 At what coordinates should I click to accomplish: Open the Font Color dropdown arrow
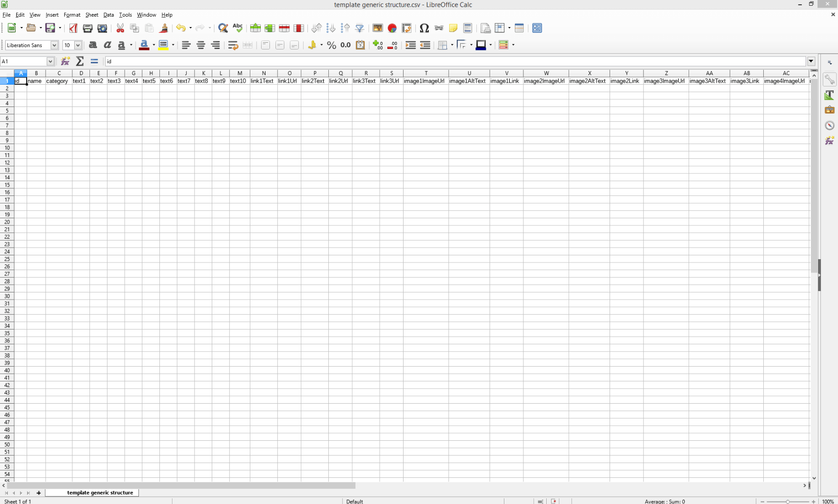[154, 45]
